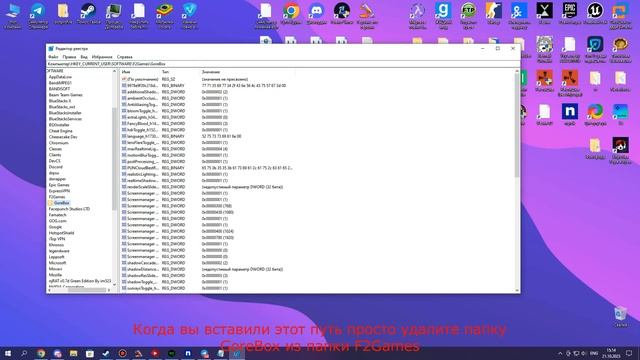Select the FancyBlood value entry

140,124
